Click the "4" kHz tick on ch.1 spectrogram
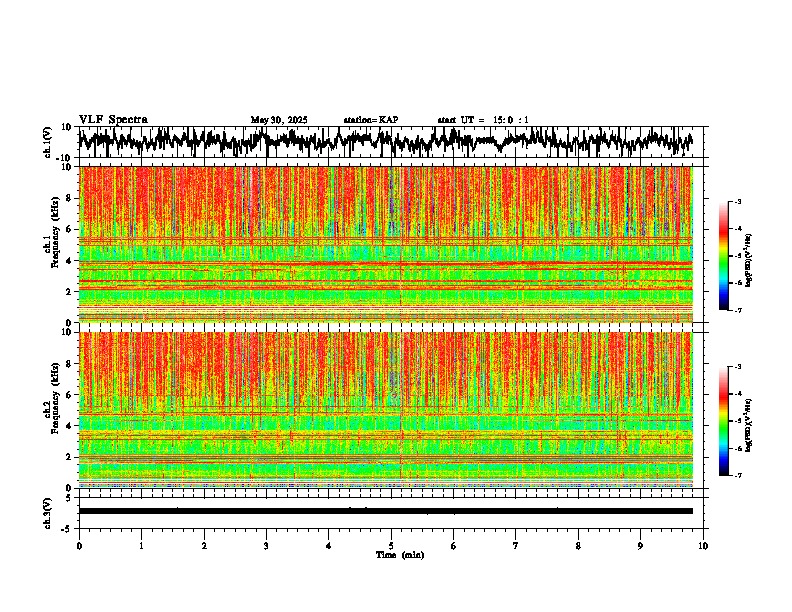792x612 pixels. tap(69, 261)
